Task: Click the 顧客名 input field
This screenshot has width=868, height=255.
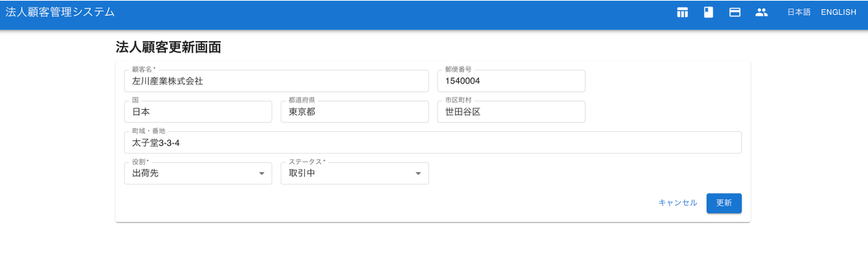Action: [x=277, y=81]
